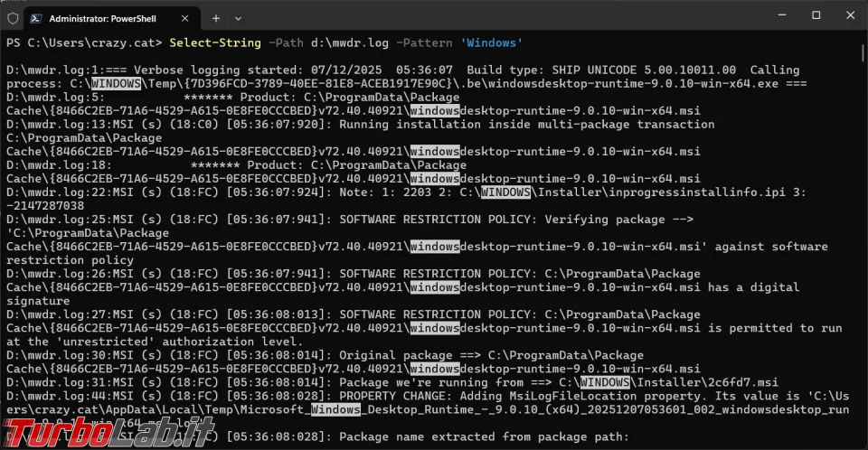Open a new tab with the plus button
Screen dimensions: 868x450
216,17
